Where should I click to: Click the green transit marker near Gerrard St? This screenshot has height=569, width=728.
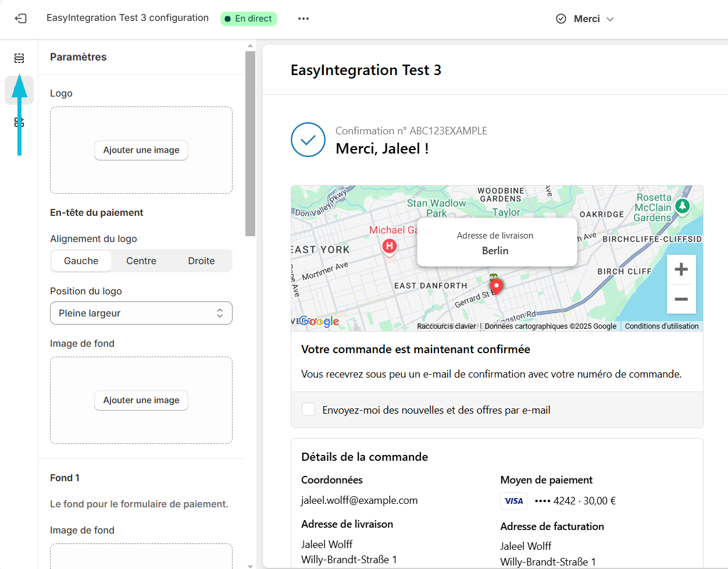[x=493, y=277]
